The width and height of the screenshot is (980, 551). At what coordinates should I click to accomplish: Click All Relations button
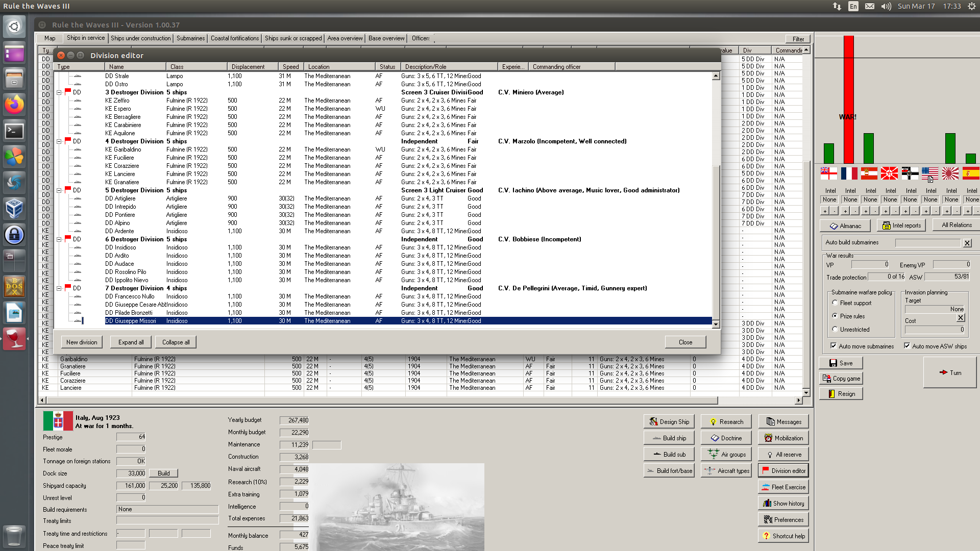point(957,225)
